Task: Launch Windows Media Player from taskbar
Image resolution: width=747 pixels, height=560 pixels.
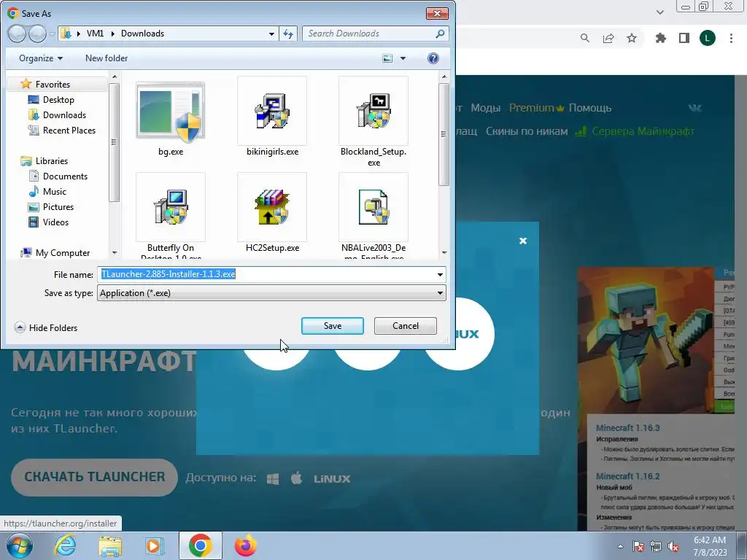Action: [155, 545]
